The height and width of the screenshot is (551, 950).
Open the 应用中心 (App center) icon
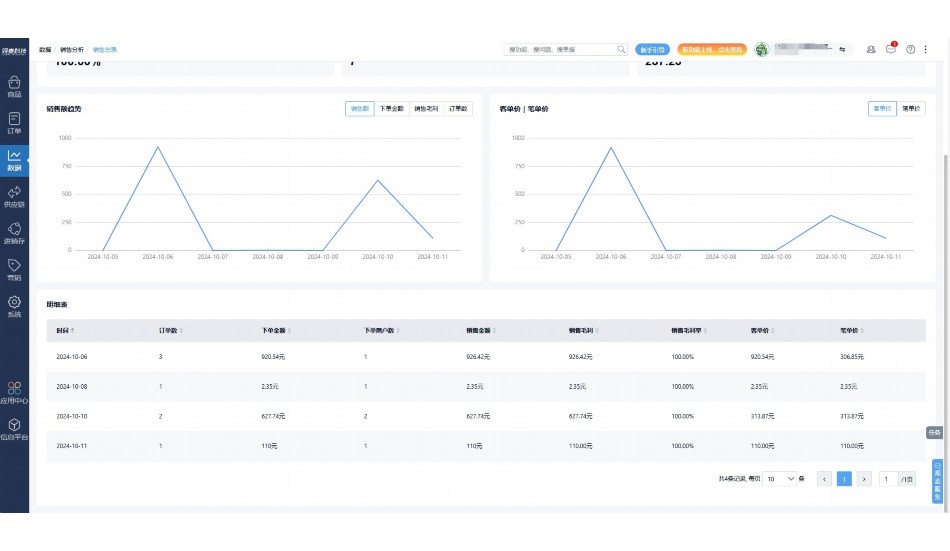coord(14,391)
